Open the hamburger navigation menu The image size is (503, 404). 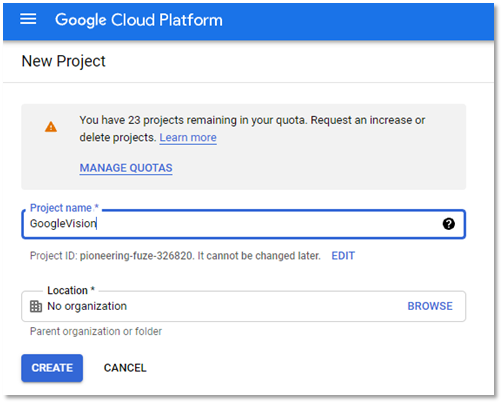(x=28, y=19)
